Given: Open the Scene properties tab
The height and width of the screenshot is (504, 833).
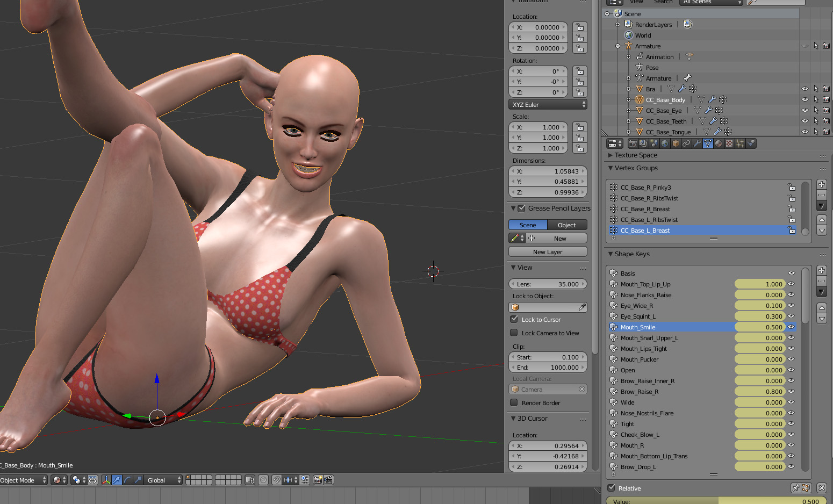Looking at the screenshot, I should pos(654,143).
